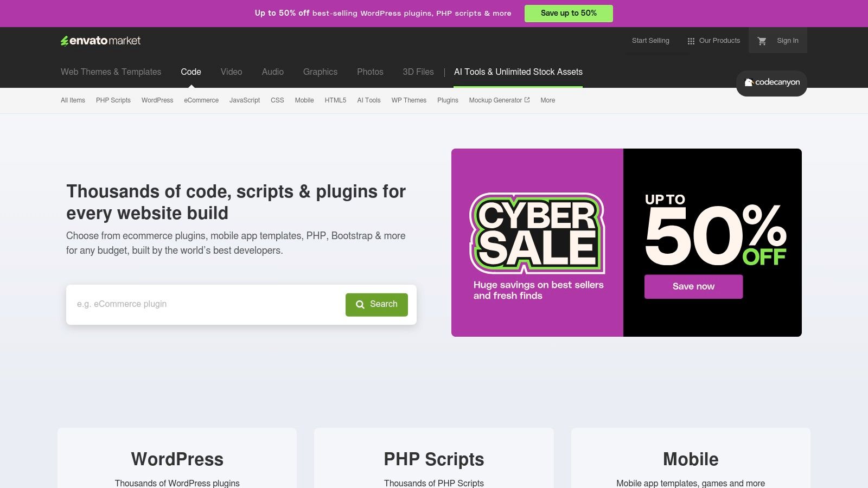Switch to the Code tab
Viewport: 868px width, 488px height.
pyautogui.click(x=190, y=72)
